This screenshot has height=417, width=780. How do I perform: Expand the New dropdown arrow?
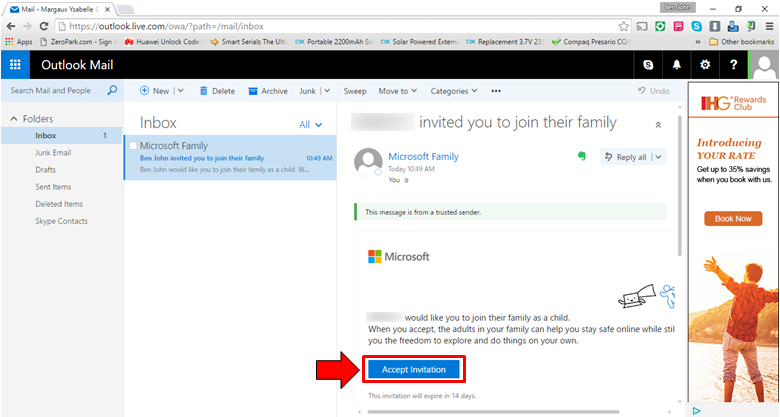[x=180, y=91]
